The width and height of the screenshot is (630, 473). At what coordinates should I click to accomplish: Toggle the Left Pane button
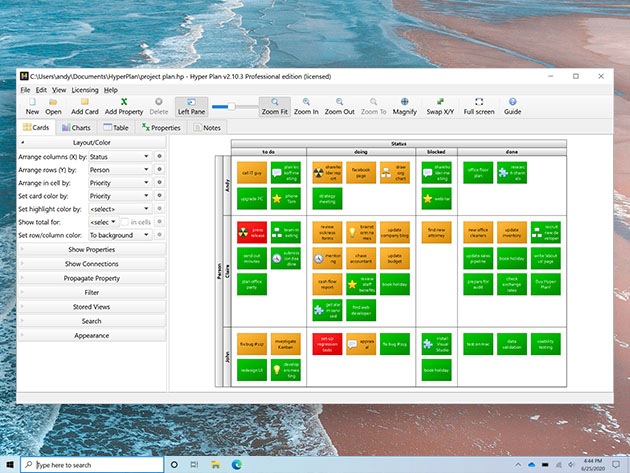point(191,102)
